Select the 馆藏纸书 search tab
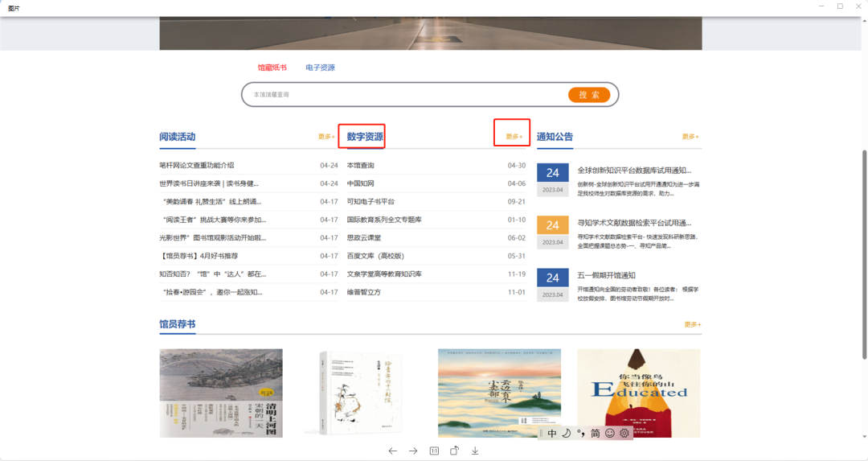 click(x=272, y=68)
